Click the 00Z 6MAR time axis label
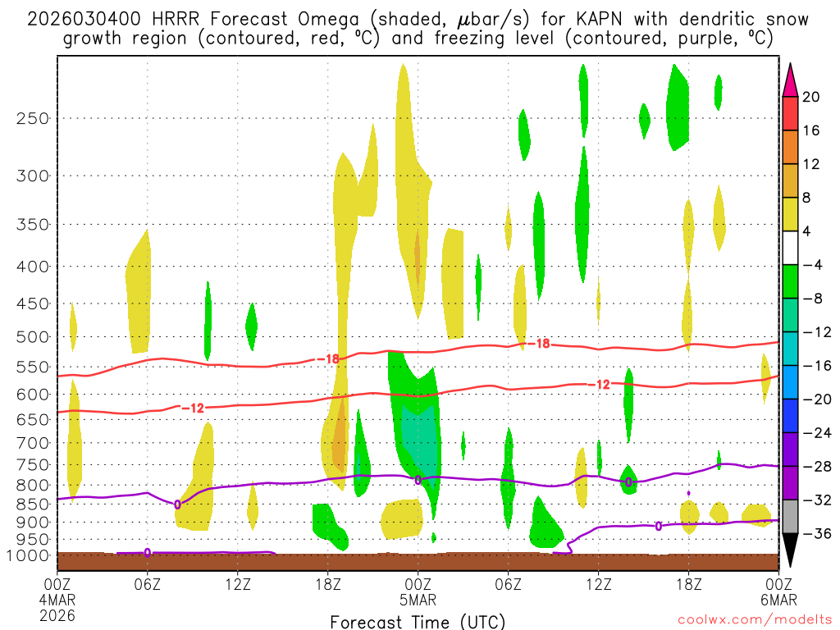840x630 pixels. pos(778,591)
